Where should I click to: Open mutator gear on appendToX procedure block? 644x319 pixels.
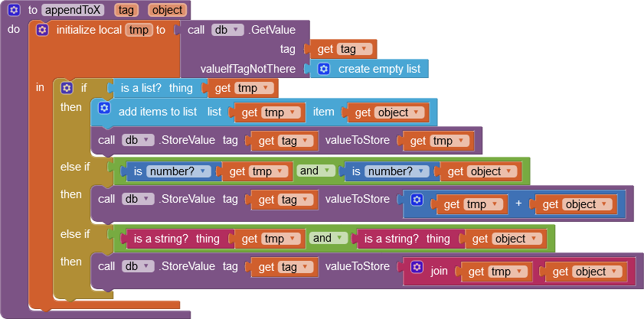point(14,10)
